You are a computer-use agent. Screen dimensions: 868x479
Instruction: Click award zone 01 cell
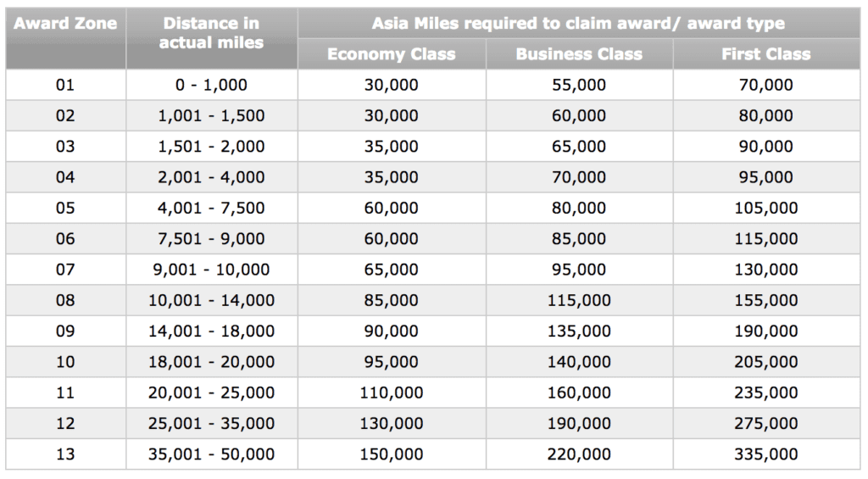[65, 85]
